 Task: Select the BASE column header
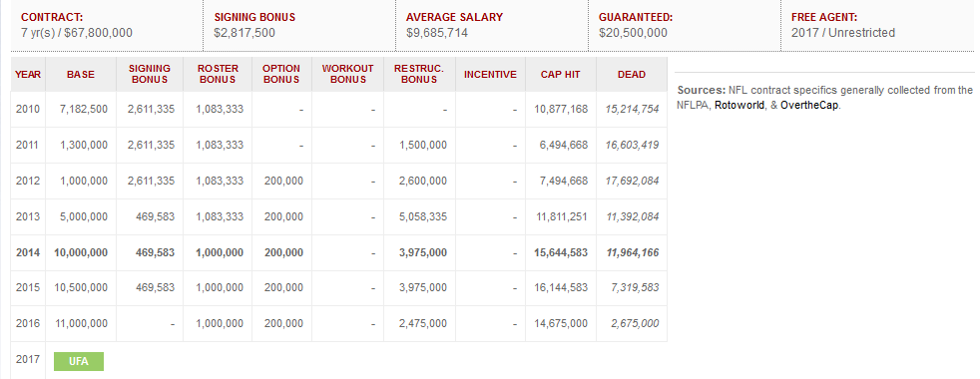coord(81,74)
